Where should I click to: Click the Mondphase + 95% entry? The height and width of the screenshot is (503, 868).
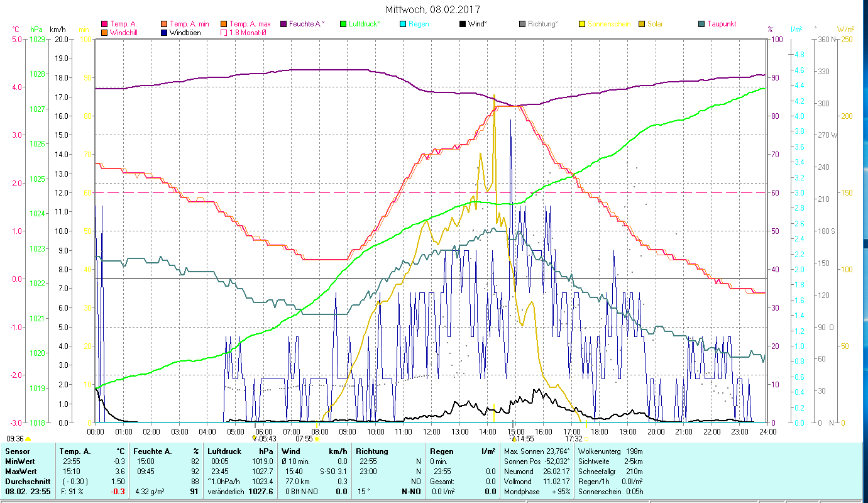click(x=537, y=492)
